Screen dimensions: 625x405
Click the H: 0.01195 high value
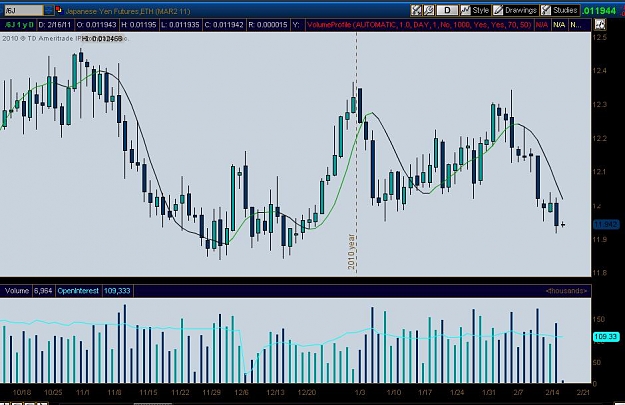[139, 25]
